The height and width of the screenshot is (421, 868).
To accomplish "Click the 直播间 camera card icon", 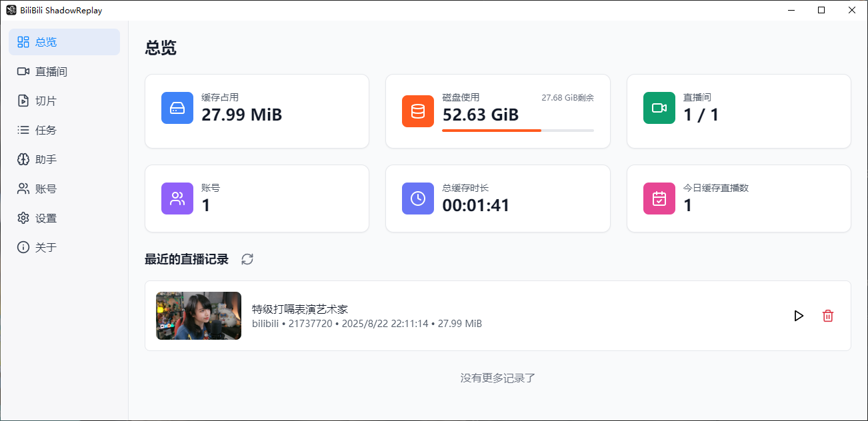I will tap(659, 108).
